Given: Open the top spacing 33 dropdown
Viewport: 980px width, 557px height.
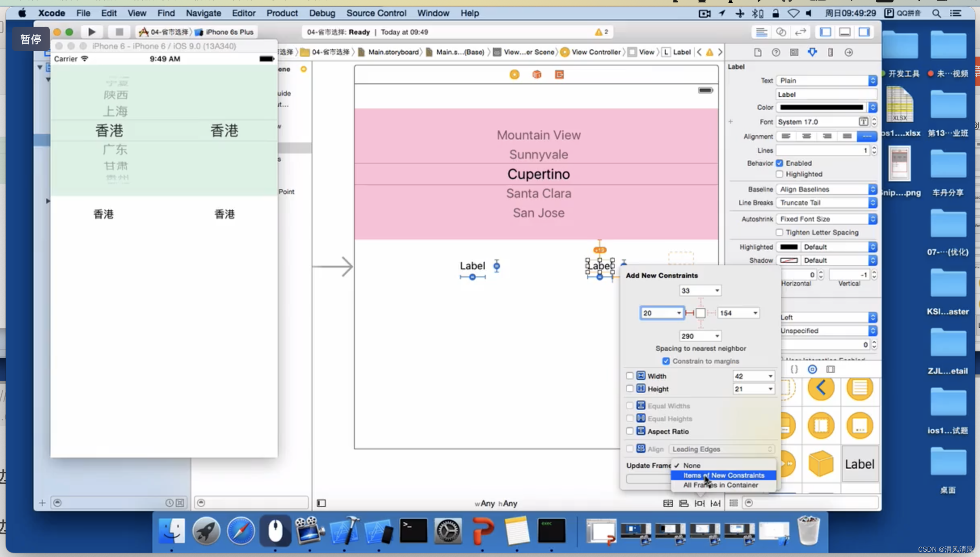Looking at the screenshot, I should click(x=717, y=291).
